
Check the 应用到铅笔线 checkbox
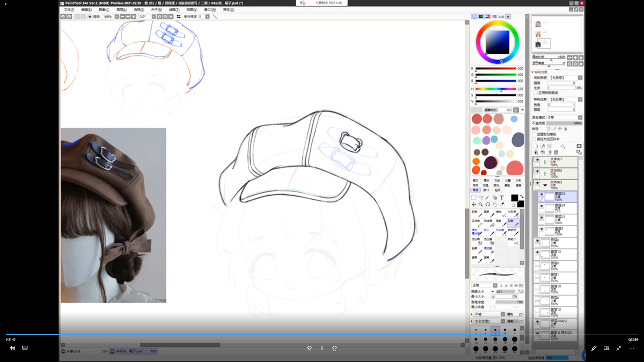(536, 93)
